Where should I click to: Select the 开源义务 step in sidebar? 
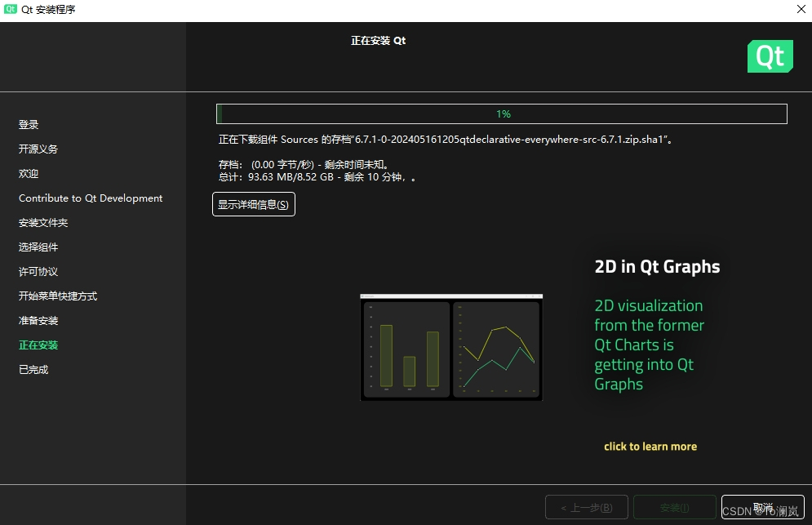click(38, 149)
